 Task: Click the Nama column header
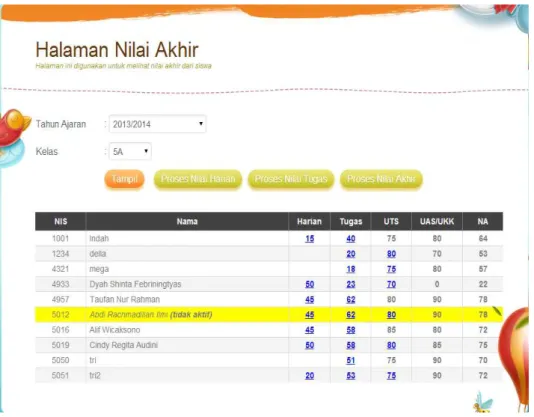tap(187, 221)
